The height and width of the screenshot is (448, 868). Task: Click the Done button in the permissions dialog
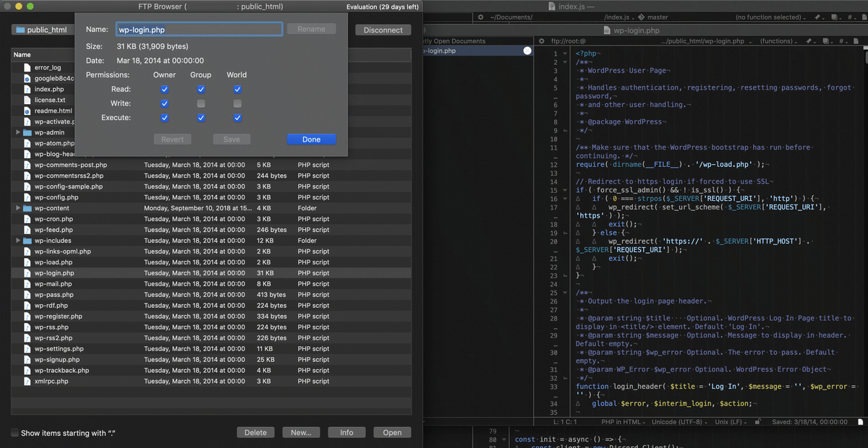311,139
